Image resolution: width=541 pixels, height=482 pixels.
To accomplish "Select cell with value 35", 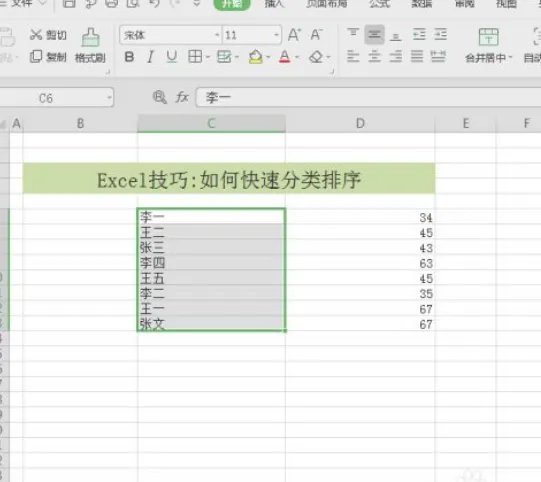I will point(360,293).
